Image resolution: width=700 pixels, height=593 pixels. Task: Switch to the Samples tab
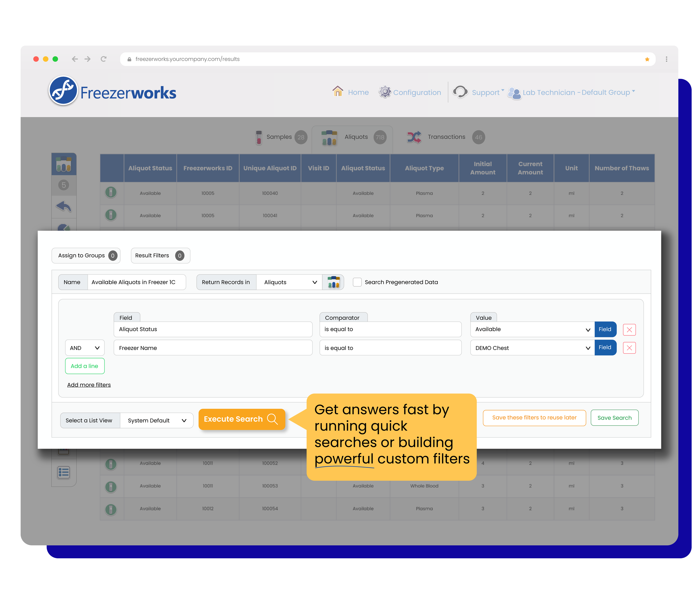click(279, 137)
